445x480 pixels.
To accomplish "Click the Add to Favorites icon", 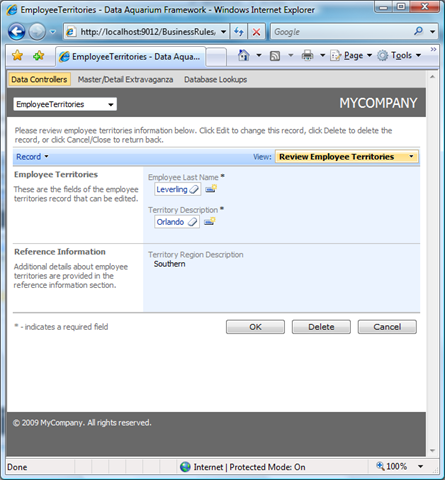I will tap(39, 56).
